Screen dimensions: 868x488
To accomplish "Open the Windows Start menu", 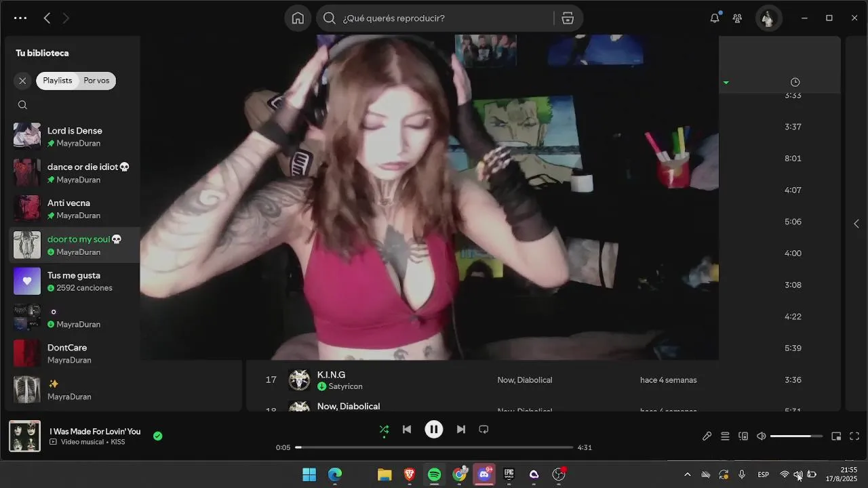I will point(309,474).
